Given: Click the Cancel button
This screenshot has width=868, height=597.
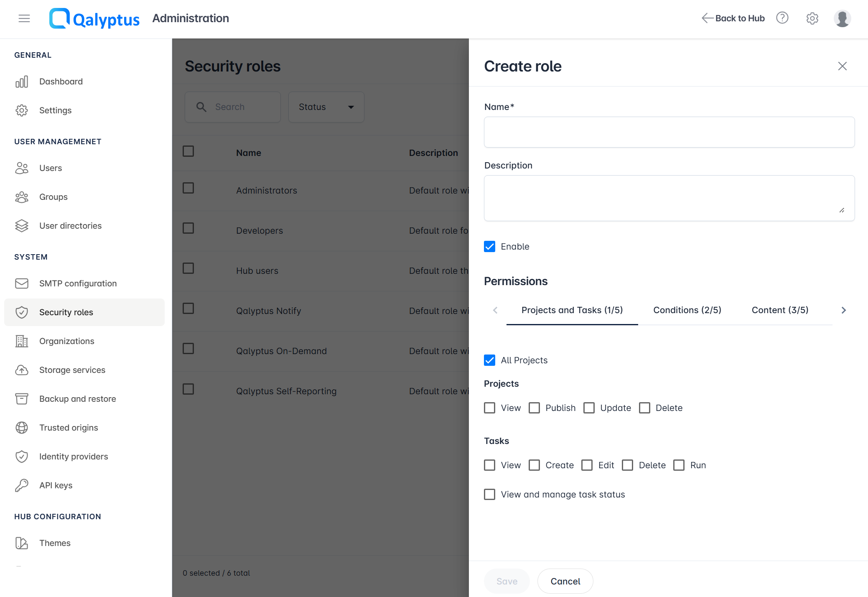Looking at the screenshot, I should (x=565, y=581).
